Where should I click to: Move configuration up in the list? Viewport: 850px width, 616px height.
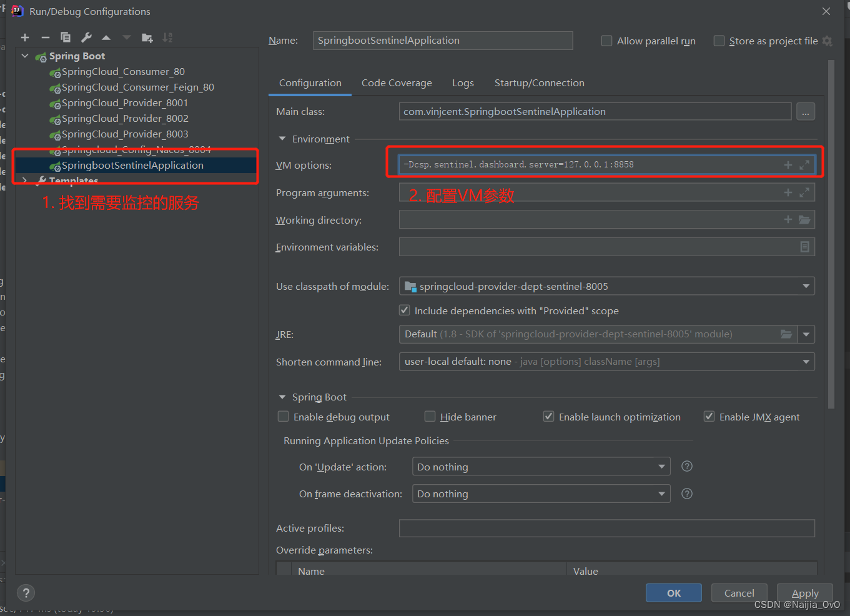coord(106,37)
